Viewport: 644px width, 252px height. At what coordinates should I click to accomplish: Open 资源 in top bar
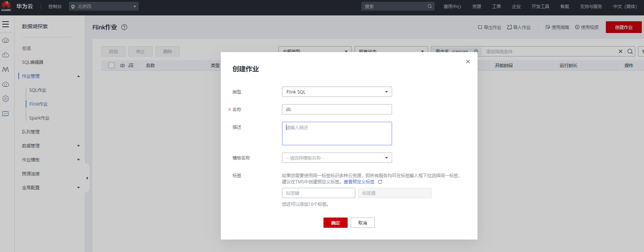[x=477, y=6]
